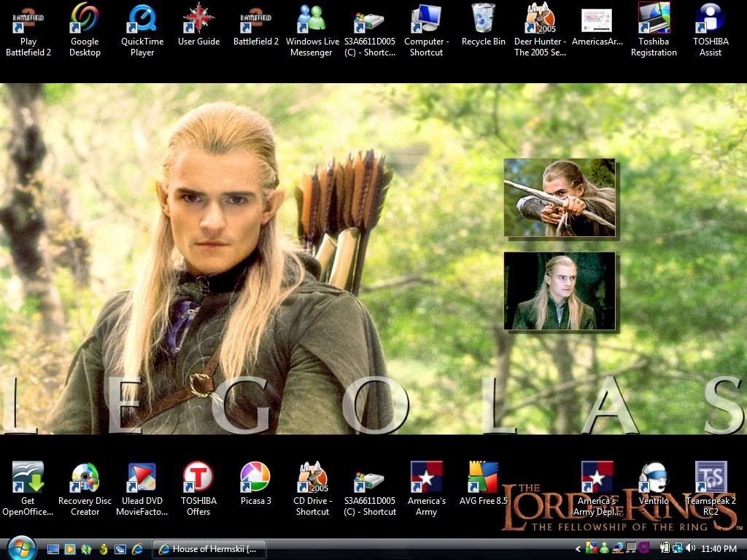Select the Get OpenOffice shortcut

(28, 478)
